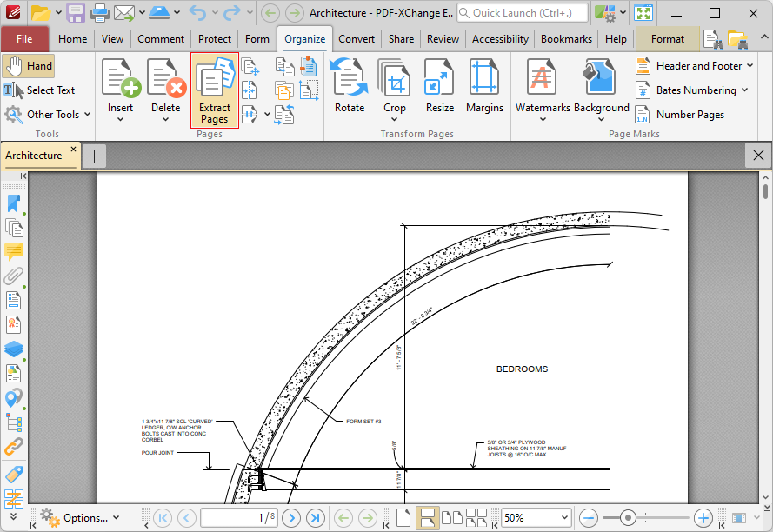Expand the Options... dropdown in status bar
773x532 pixels.
coord(117,518)
